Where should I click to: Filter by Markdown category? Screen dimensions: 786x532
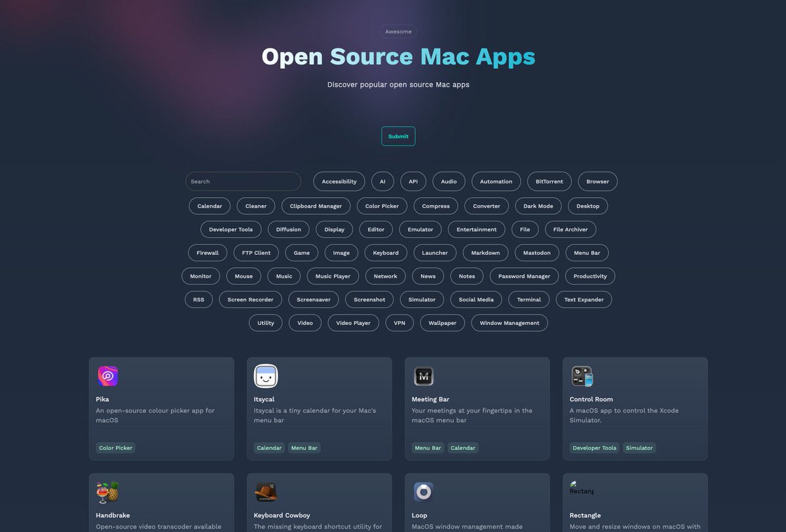[485, 253]
